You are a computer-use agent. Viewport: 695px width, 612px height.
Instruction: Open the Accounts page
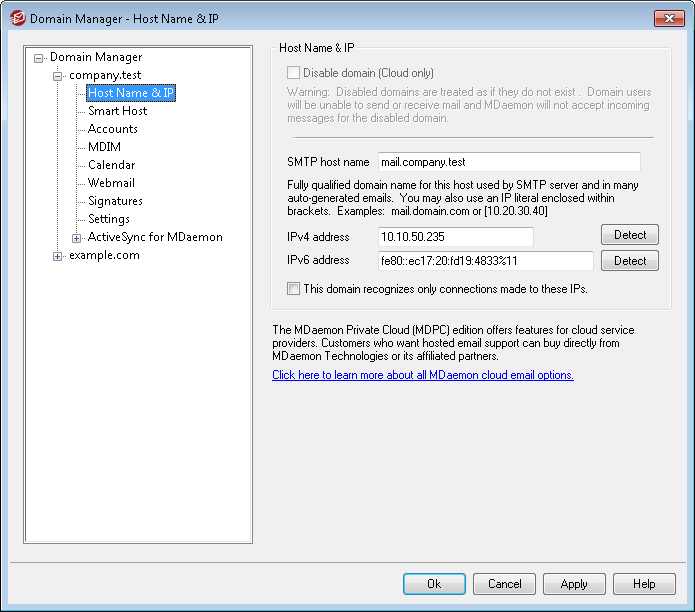point(113,129)
